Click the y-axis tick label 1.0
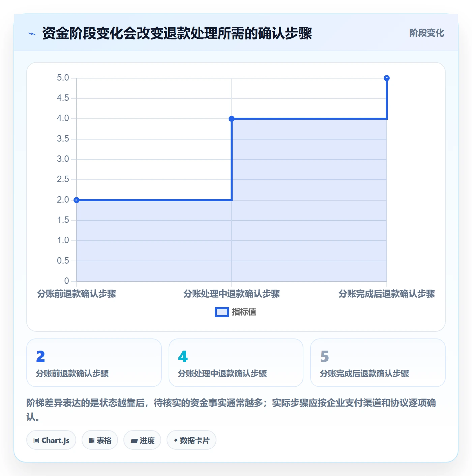Image resolution: width=472 pixels, height=476 pixels. tap(63, 240)
